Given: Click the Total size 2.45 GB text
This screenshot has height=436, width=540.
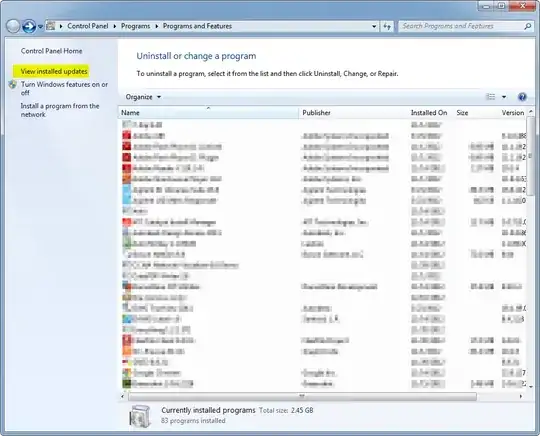Looking at the screenshot, I should tap(286, 411).
